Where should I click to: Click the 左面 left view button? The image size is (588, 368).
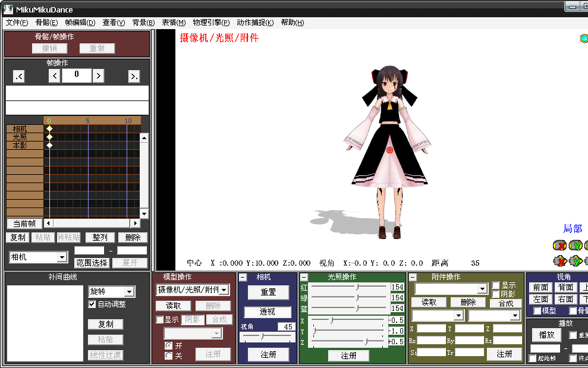tap(541, 299)
